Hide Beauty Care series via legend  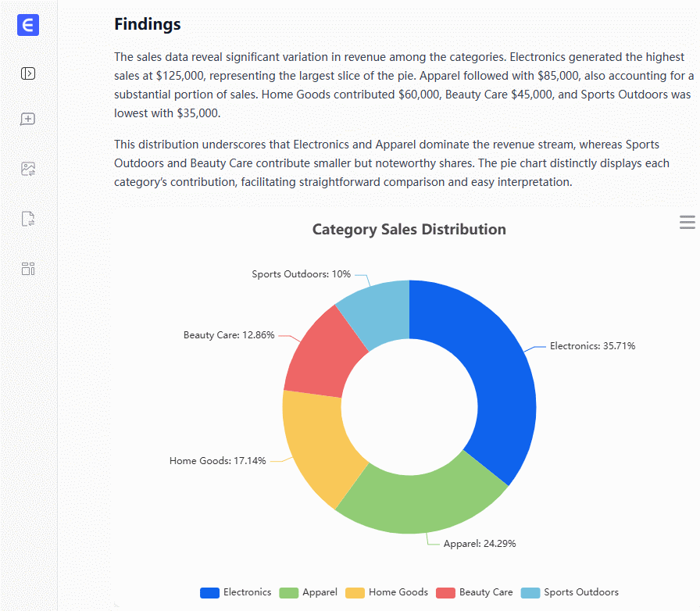(474, 592)
